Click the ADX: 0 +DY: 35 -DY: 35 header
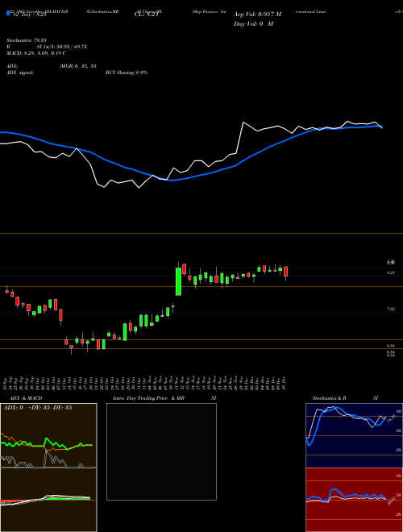Viewport: 403px width, 532px height. click(x=37, y=408)
